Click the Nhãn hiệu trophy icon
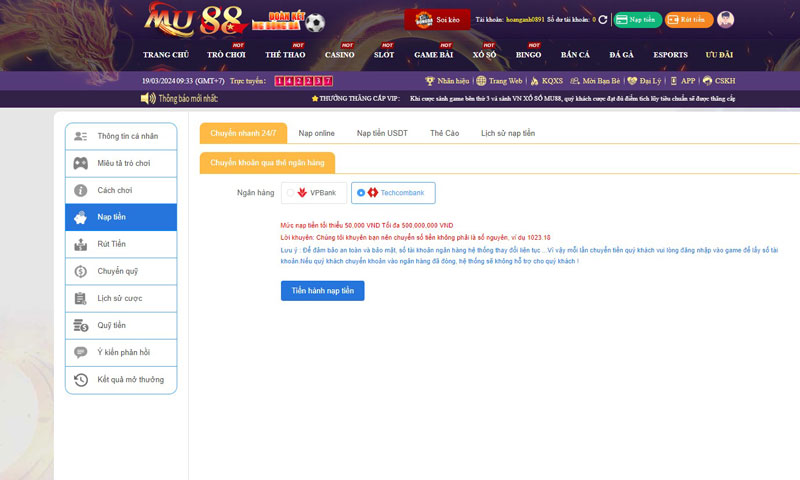Viewport: 800px width, 480px height. pyautogui.click(x=430, y=81)
